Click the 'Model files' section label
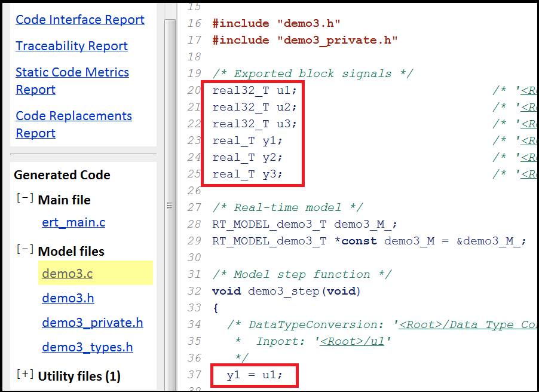 (71, 252)
